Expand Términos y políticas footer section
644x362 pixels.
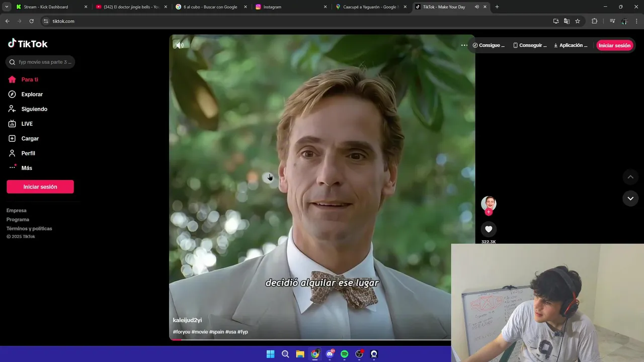click(x=29, y=229)
